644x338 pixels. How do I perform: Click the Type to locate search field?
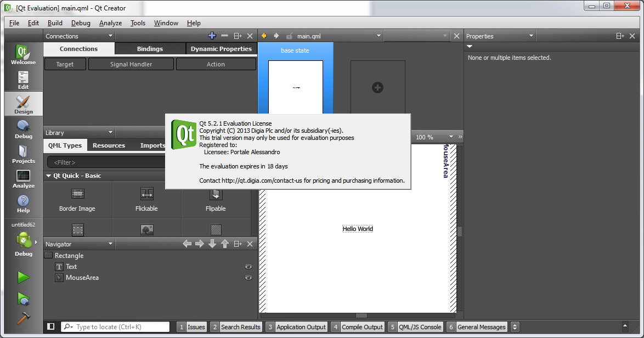[121, 327]
